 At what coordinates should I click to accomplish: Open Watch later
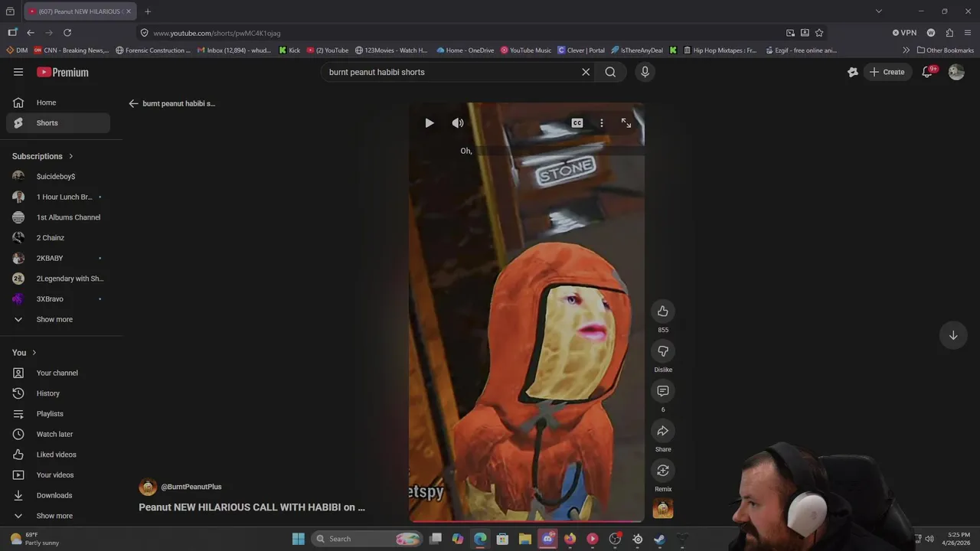58,435
